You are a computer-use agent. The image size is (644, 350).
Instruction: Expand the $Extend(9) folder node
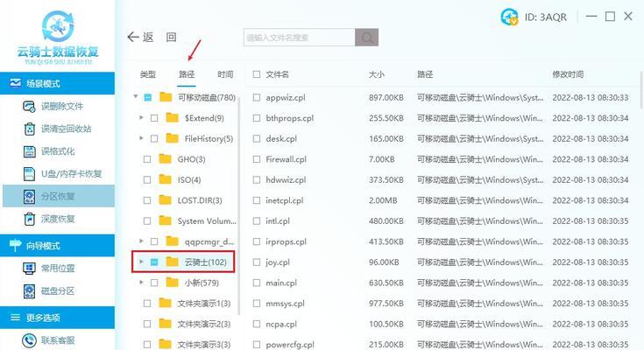[141, 118]
